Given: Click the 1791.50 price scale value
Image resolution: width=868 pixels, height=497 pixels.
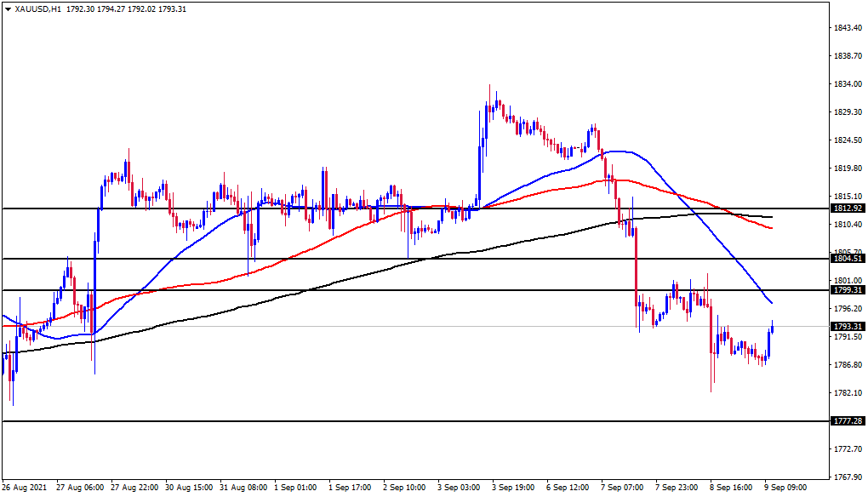Looking at the screenshot, I should pos(848,336).
